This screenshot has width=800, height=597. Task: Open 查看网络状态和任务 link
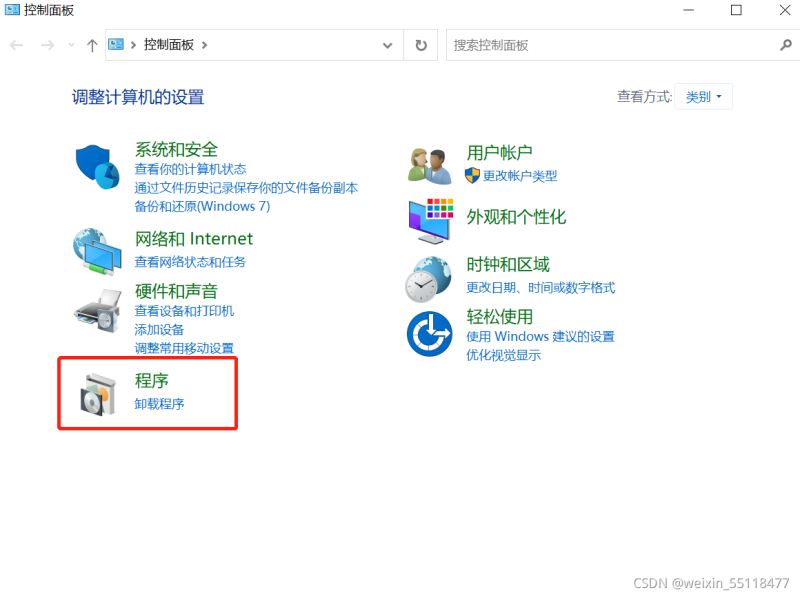click(x=190, y=262)
